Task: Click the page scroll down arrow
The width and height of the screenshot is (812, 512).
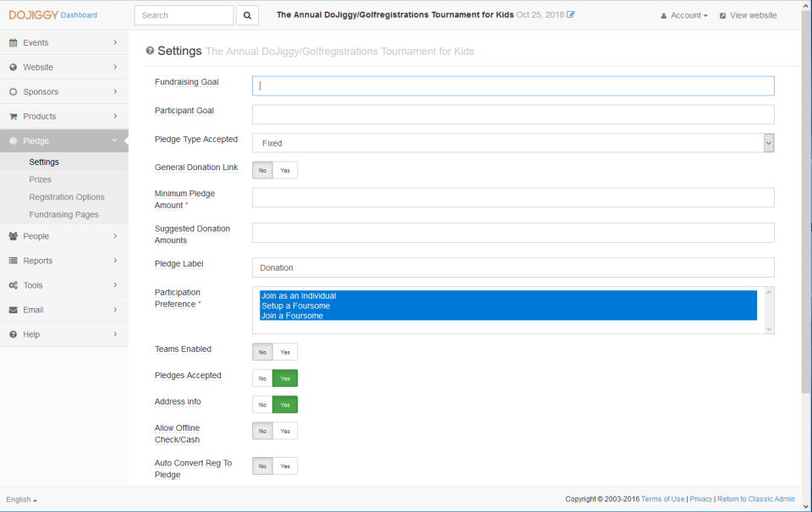Action: [806, 506]
